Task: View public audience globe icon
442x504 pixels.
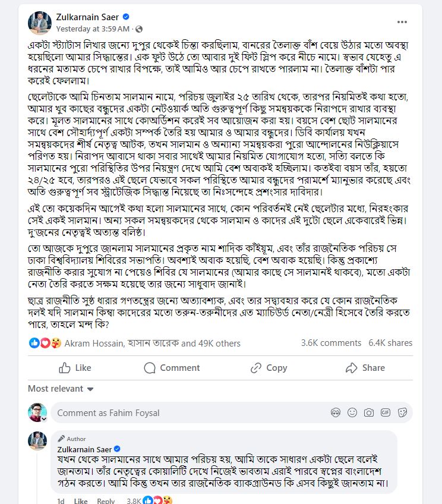Action: pyautogui.click(x=139, y=29)
